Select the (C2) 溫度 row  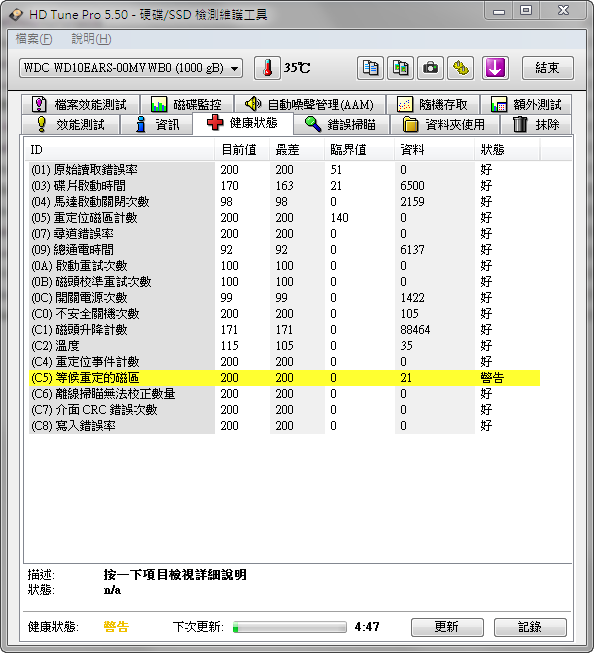pyautogui.click(x=285, y=346)
